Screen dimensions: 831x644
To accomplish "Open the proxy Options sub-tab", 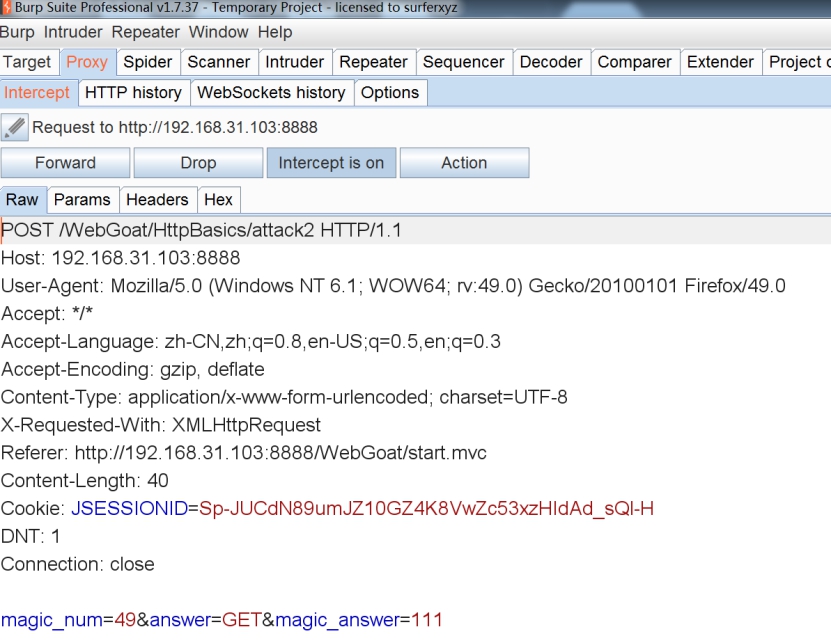I will [390, 93].
